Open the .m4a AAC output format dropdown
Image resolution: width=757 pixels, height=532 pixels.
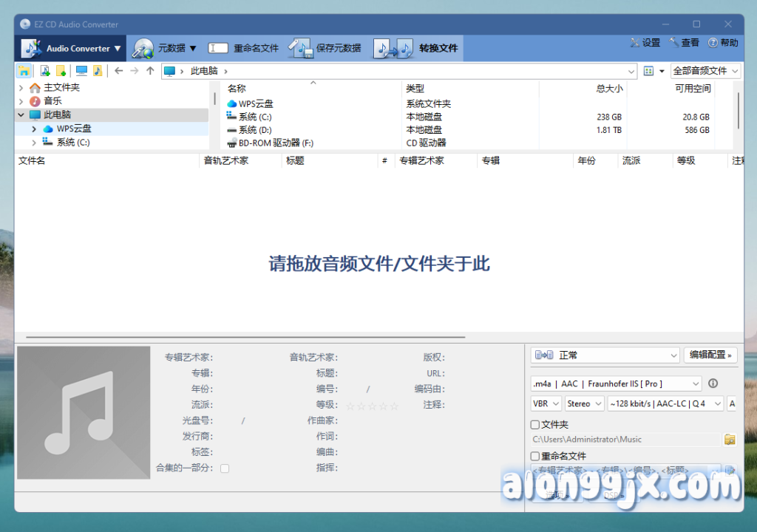click(616, 383)
